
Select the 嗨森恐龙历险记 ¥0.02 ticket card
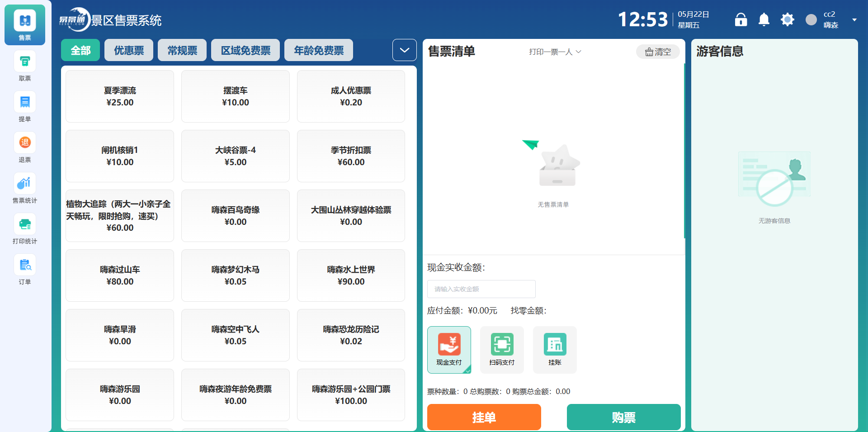[x=351, y=335]
